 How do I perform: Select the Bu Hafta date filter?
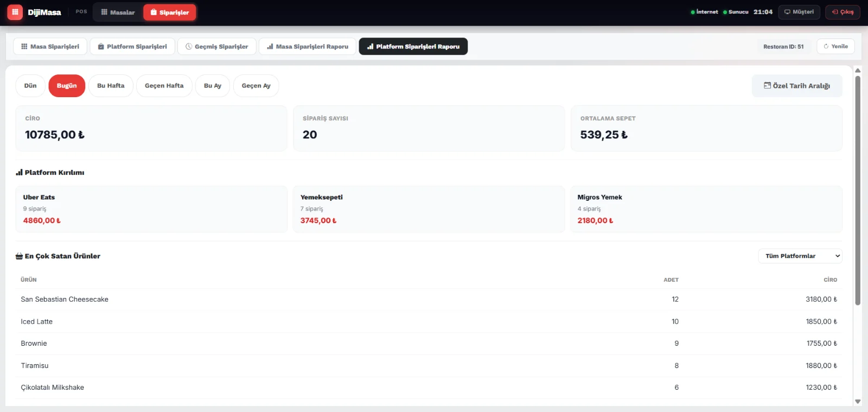pyautogui.click(x=111, y=86)
